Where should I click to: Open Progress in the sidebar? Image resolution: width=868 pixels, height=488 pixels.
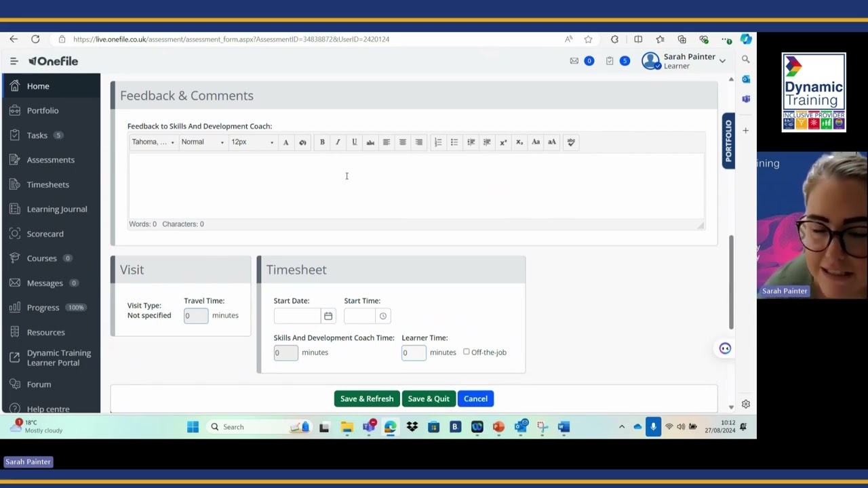coord(51,308)
